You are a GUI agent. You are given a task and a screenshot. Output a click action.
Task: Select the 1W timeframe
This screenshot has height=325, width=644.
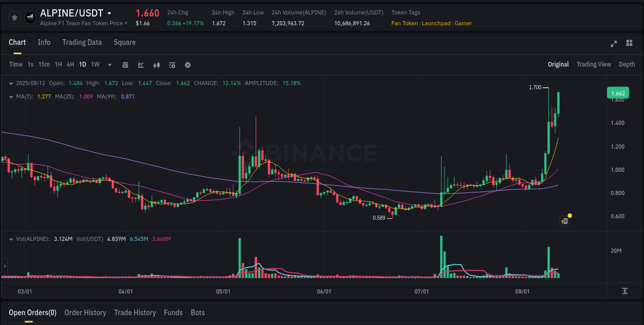pos(95,65)
